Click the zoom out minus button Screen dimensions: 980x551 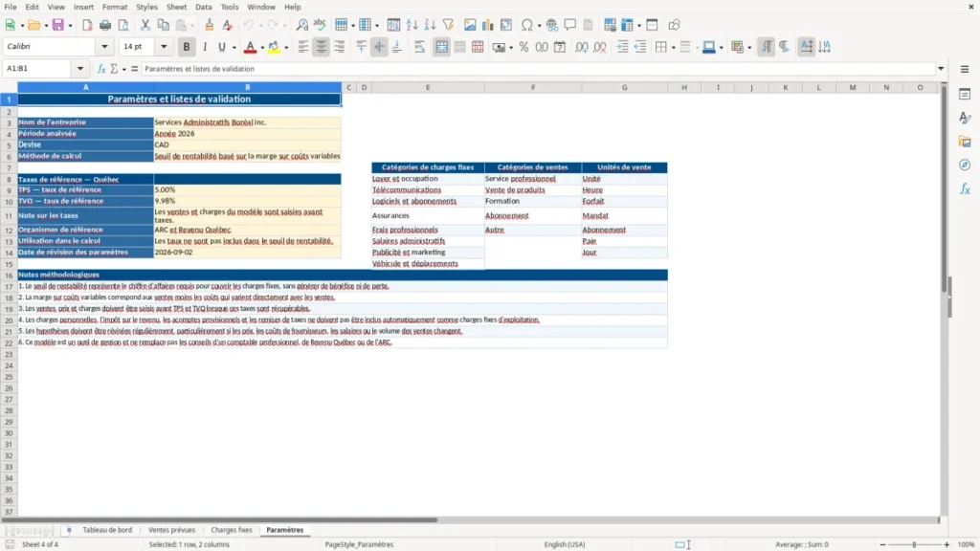[x=882, y=544]
